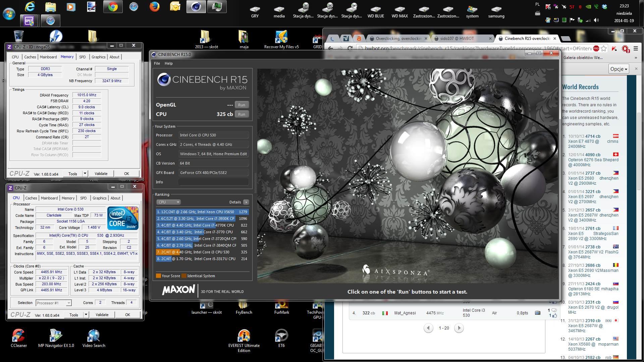Open Firefox from the taskbar
This screenshot has height=362, width=644.
(x=154, y=7)
